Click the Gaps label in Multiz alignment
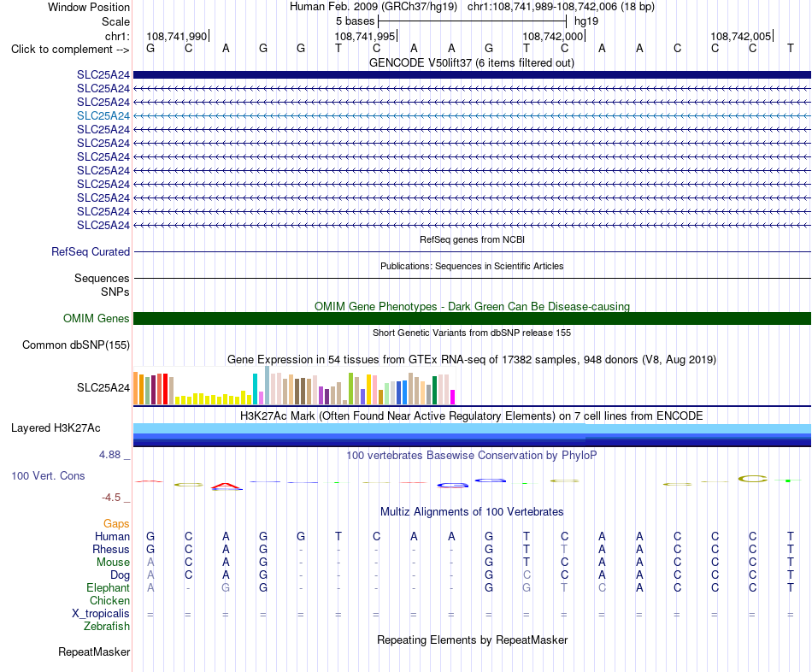Image resolution: width=812 pixels, height=672 pixels. [x=116, y=524]
